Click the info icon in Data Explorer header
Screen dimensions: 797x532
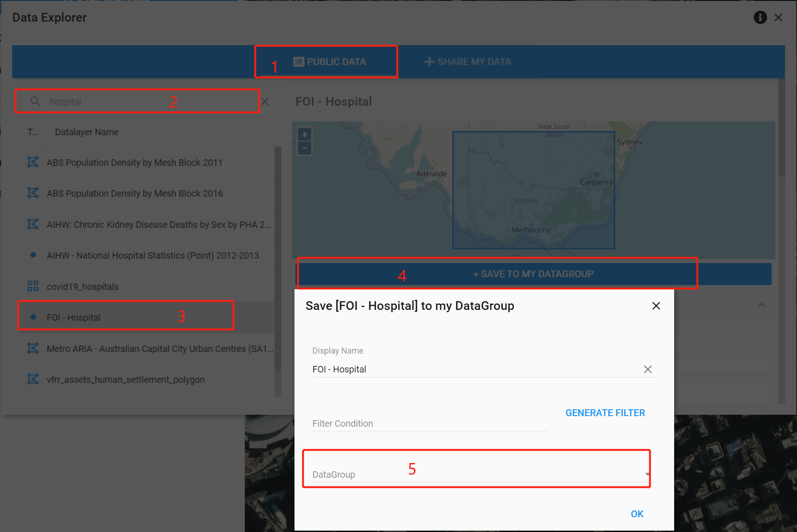pos(760,17)
